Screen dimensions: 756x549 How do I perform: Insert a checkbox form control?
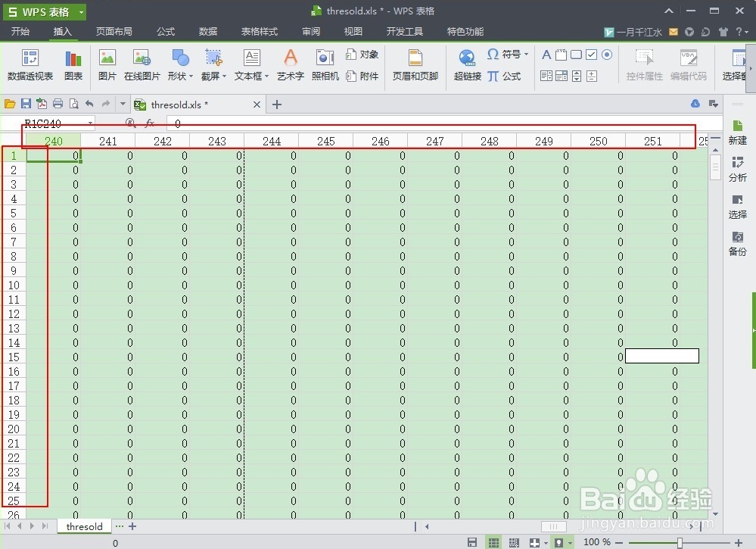(x=592, y=55)
